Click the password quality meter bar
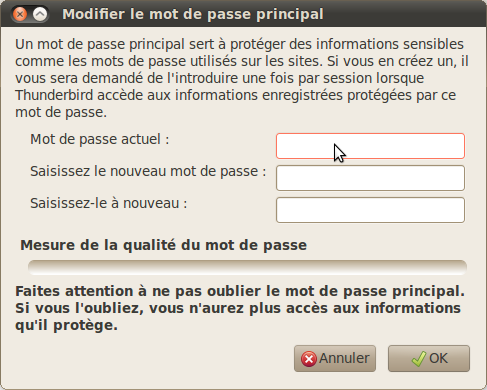This screenshot has height=390, width=487. point(247,268)
